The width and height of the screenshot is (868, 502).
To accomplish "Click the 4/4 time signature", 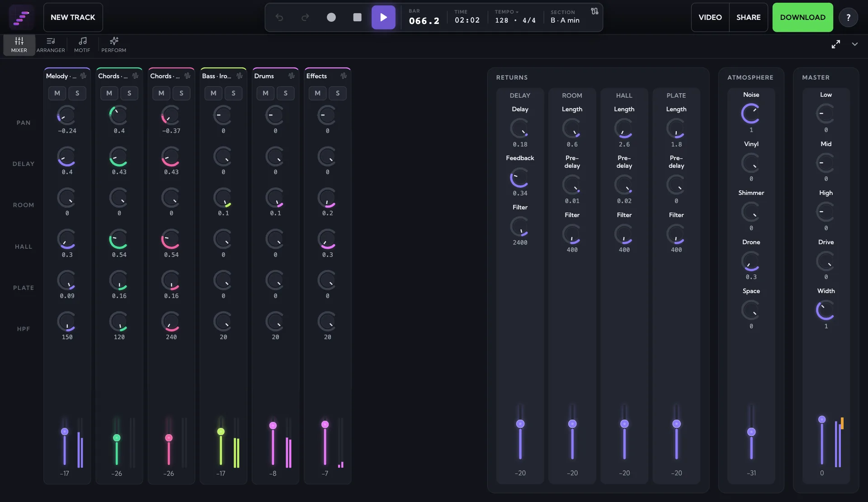I will (529, 20).
